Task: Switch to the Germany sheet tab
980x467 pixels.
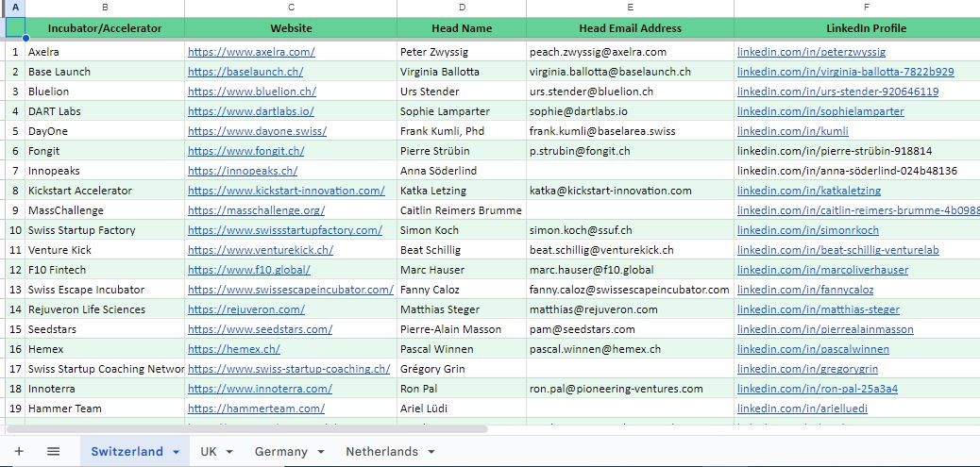Action: click(x=280, y=451)
